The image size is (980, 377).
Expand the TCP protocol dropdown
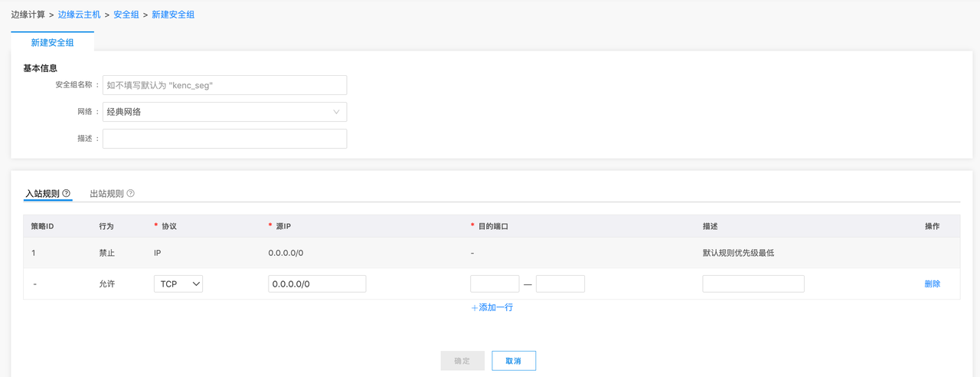tap(178, 284)
